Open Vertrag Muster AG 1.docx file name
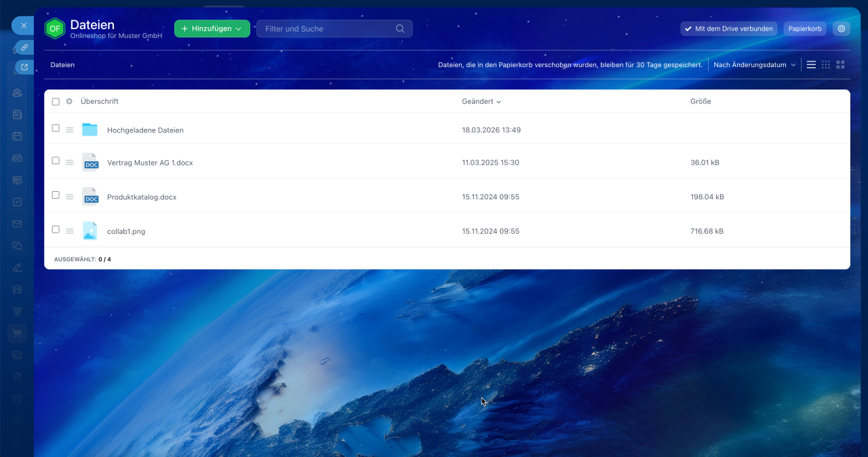 click(150, 163)
